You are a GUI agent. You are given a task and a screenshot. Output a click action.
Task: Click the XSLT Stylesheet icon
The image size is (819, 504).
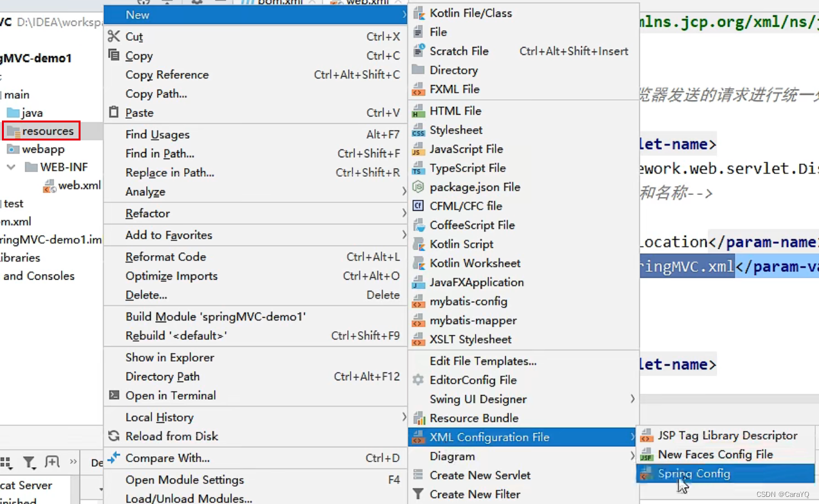coord(419,340)
